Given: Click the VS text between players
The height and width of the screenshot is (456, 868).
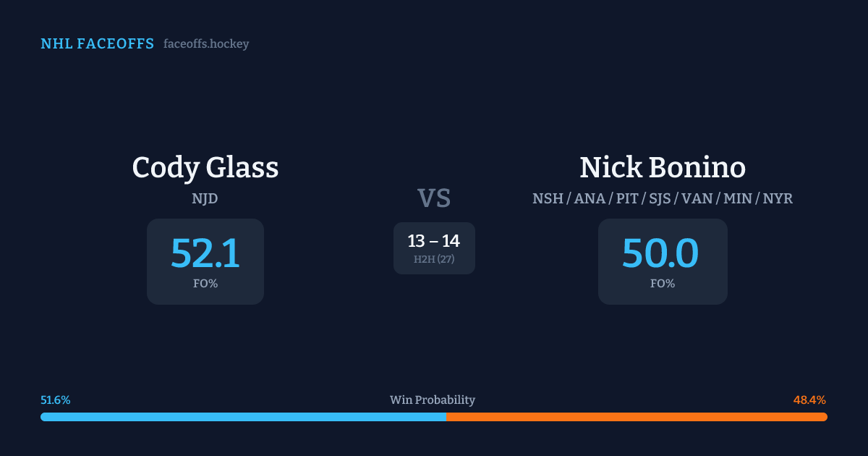Looking at the screenshot, I should pyautogui.click(x=434, y=198).
